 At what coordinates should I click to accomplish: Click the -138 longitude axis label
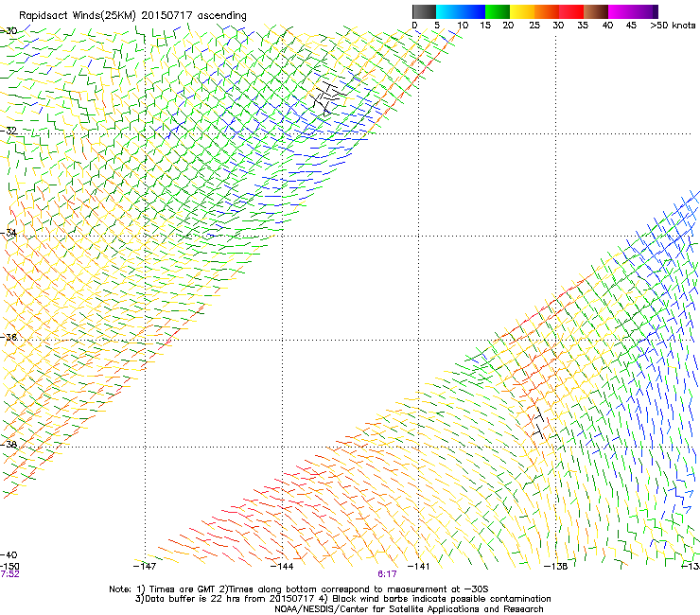coord(556,566)
